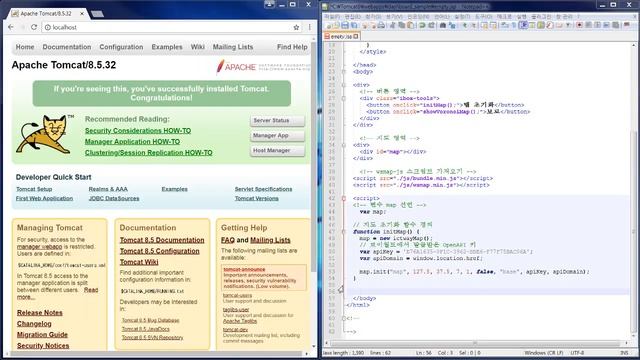Open the View menu in Notepad++
The height and width of the screenshot is (360, 640).
point(393,17)
